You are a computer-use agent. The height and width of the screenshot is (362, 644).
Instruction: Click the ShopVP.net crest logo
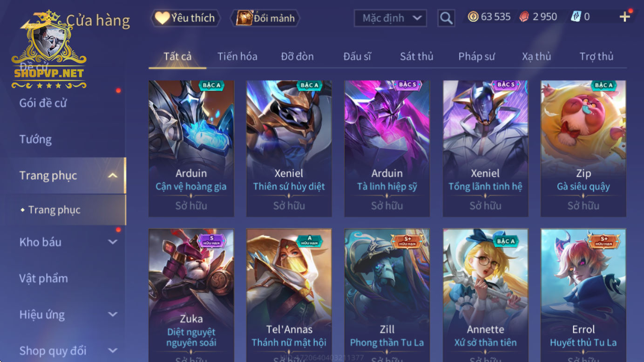(x=49, y=50)
